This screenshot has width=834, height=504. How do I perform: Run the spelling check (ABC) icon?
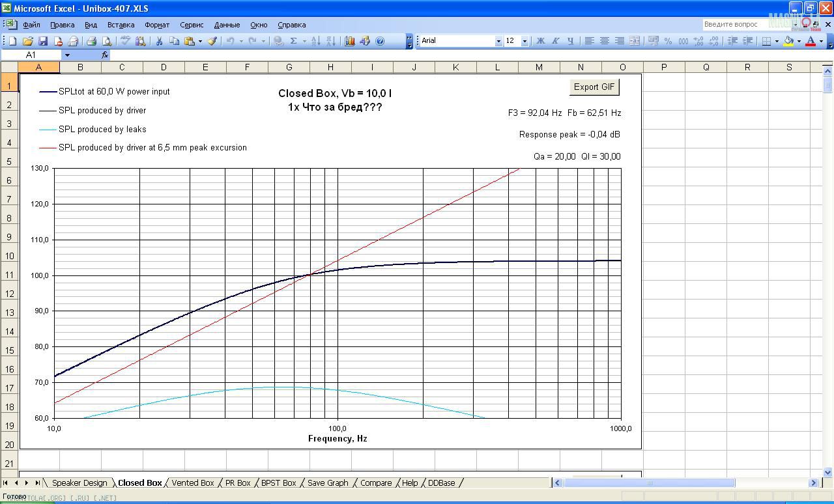(125, 41)
